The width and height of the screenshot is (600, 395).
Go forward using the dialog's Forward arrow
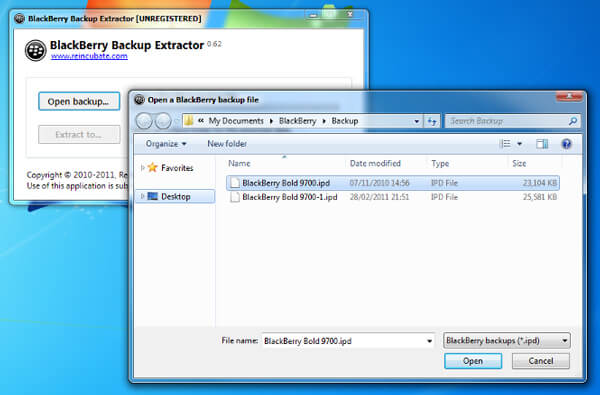point(163,121)
